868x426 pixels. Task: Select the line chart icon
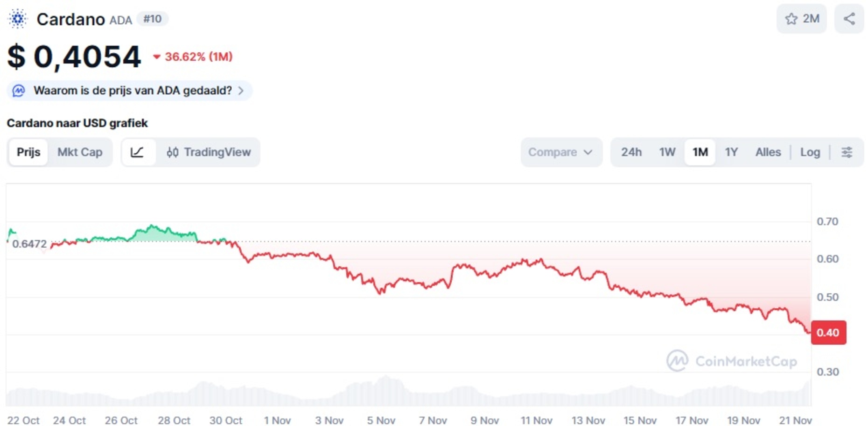139,152
